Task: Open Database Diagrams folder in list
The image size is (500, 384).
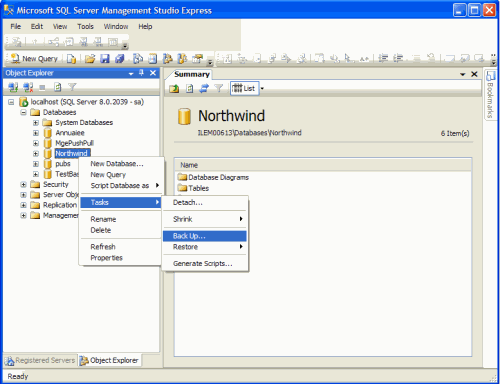Action: 214,177
